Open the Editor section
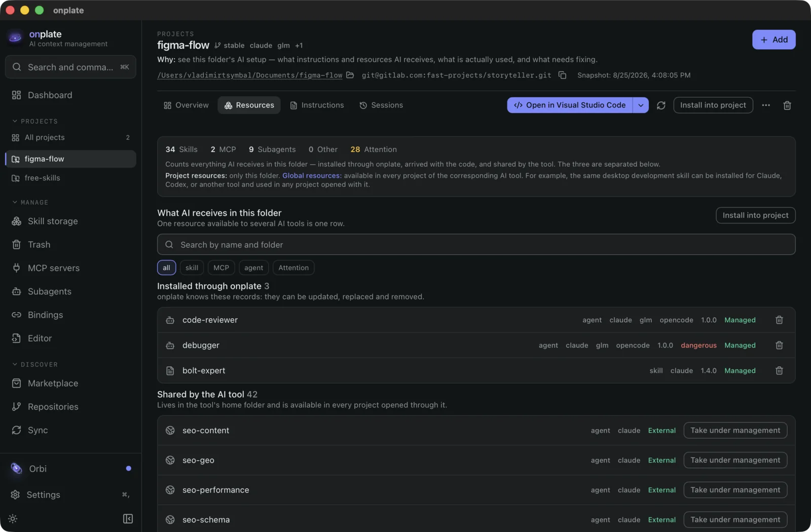 tap(70, 338)
